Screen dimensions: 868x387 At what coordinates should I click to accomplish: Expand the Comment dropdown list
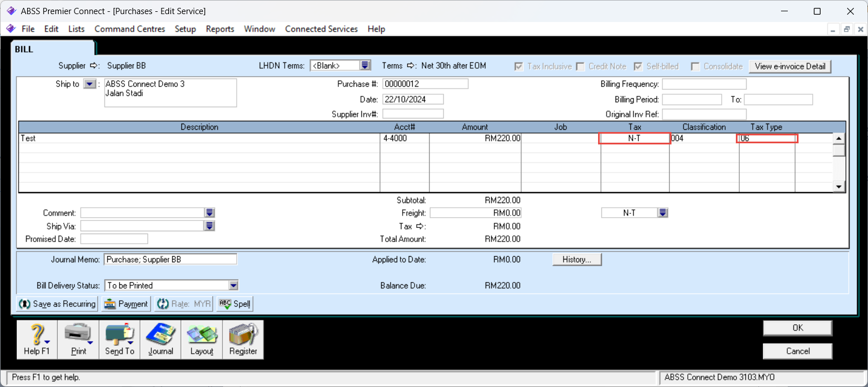point(210,213)
